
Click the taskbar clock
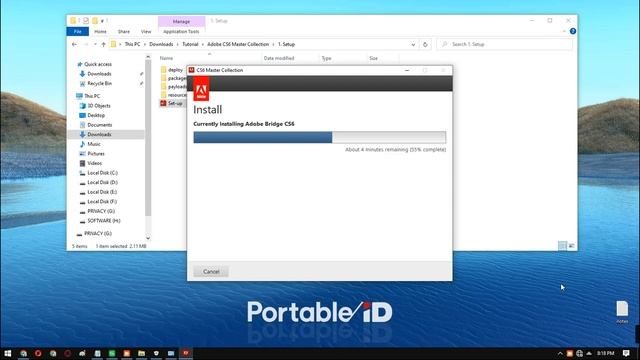coord(605,353)
